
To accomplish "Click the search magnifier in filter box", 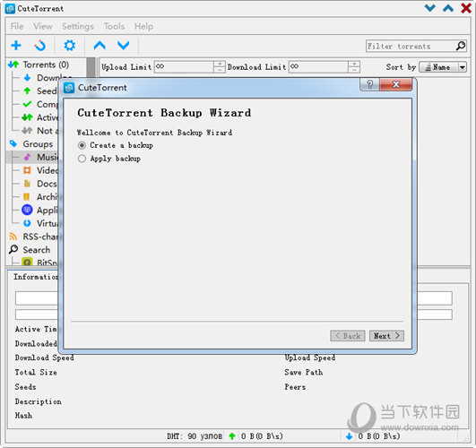I will [x=461, y=46].
